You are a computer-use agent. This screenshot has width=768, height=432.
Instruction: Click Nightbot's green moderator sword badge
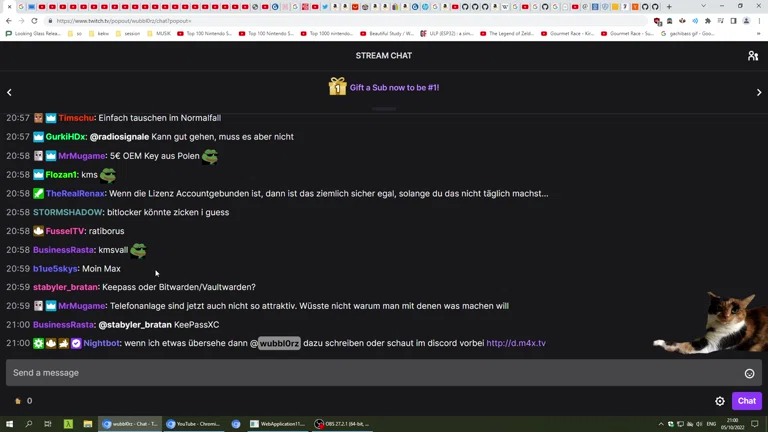point(38,343)
